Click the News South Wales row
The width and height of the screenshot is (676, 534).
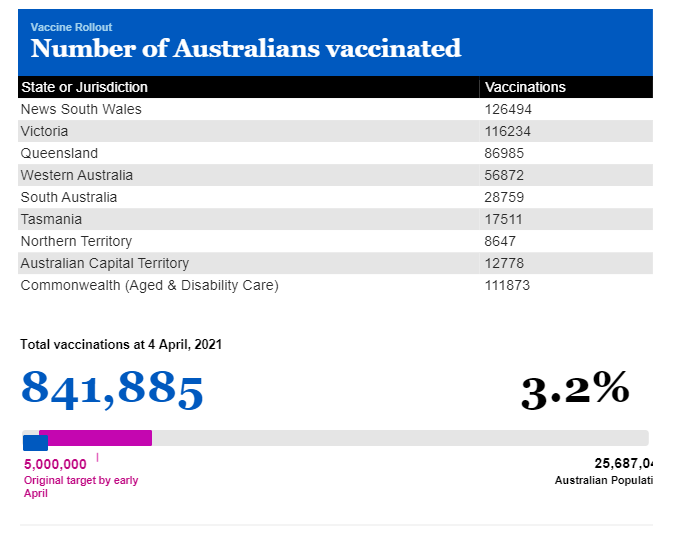point(335,109)
